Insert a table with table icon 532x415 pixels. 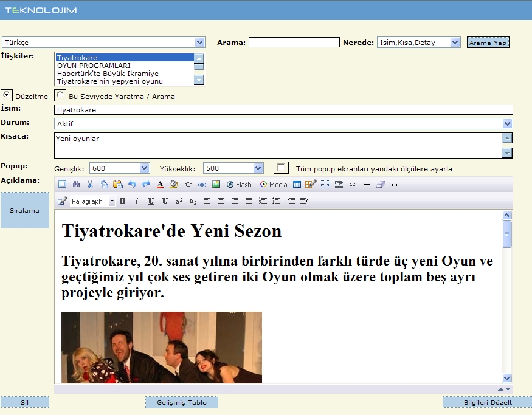click(297, 185)
